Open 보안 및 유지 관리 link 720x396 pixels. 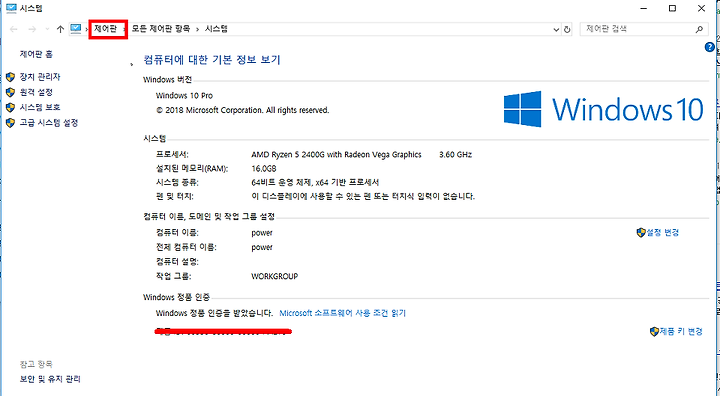50,379
